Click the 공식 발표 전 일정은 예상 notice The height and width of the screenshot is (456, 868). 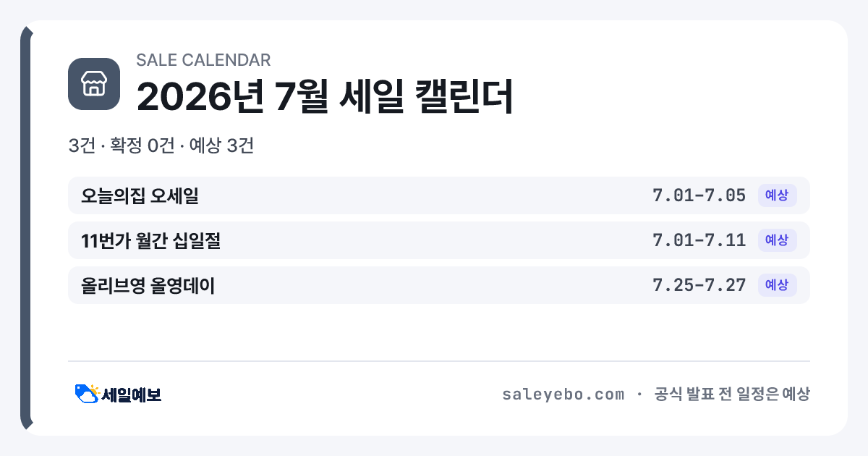731,394
